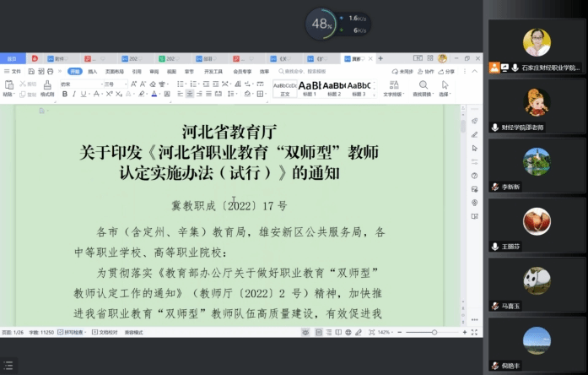Screen dimensions: 588x375
Task: Switch to the Page Layout (页面布局) tab
Action: coord(115,71)
